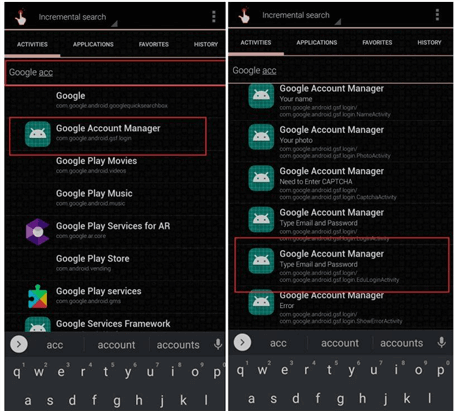The image size is (460, 411).
Task: Expand suggestions arrow on right keyboard
Action: (242, 342)
